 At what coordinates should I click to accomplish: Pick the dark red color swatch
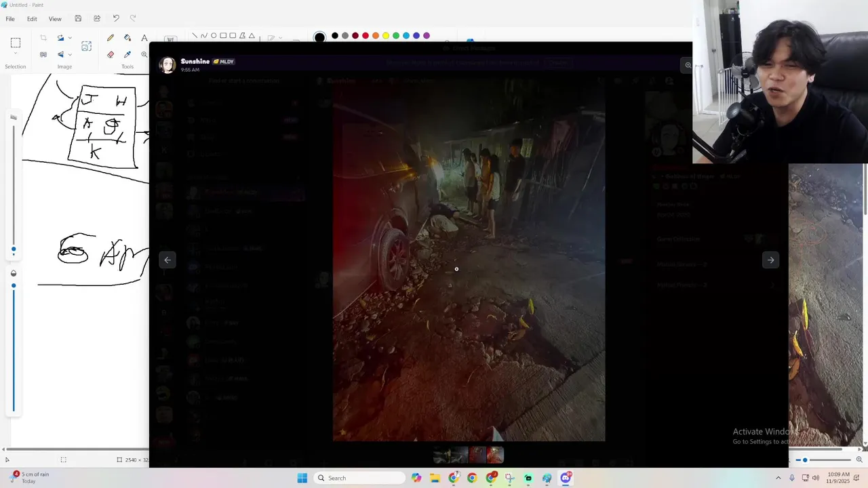(355, 36)
